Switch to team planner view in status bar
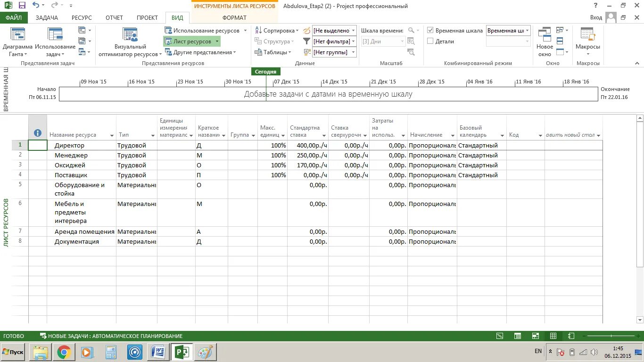This screenshot has height=362, width=644. click(x=536, y=336)
